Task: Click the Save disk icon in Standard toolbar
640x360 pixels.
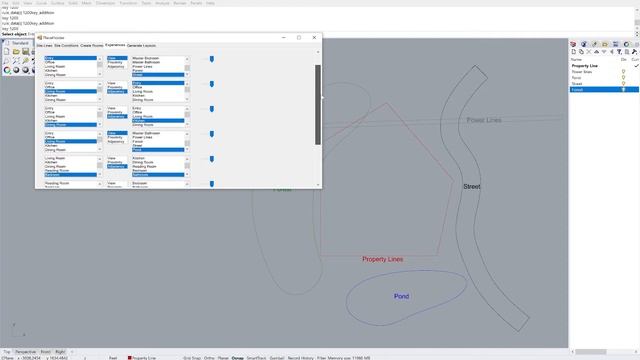Action: [25, 52]
